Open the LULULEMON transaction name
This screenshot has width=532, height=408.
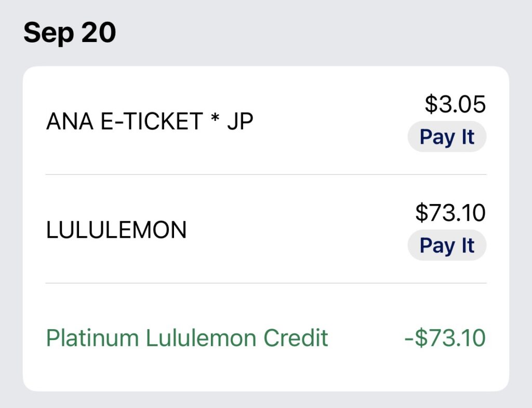click(x=116, y=230)
